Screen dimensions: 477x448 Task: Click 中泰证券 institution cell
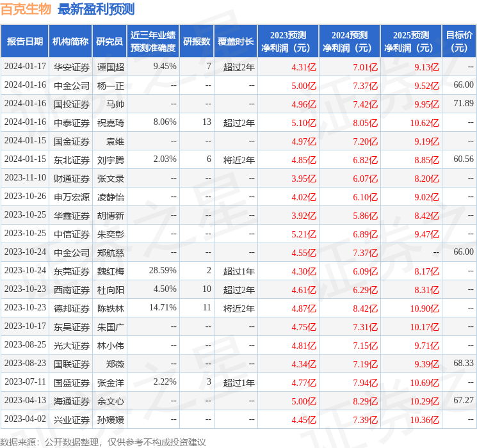point(72,123)
